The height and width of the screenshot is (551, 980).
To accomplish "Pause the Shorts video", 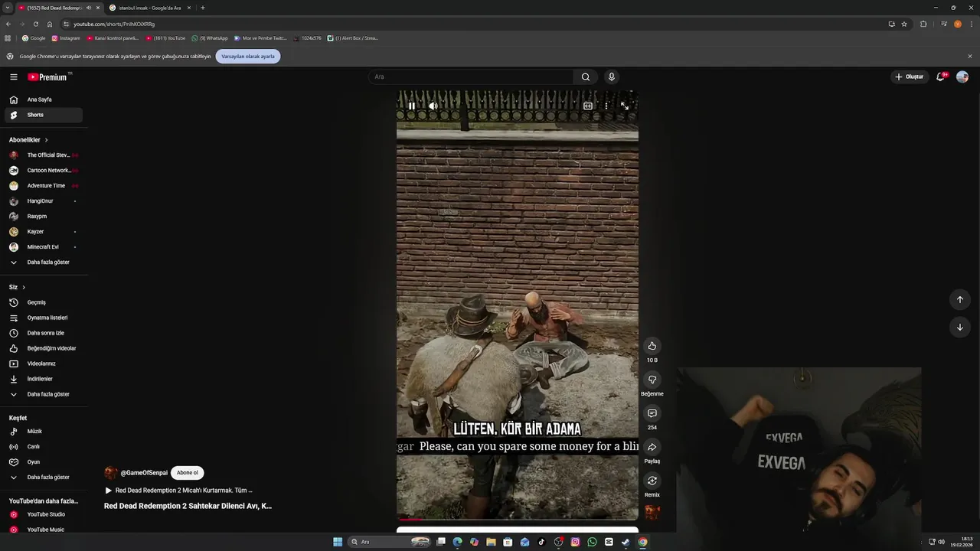I will tap(412, 106).
